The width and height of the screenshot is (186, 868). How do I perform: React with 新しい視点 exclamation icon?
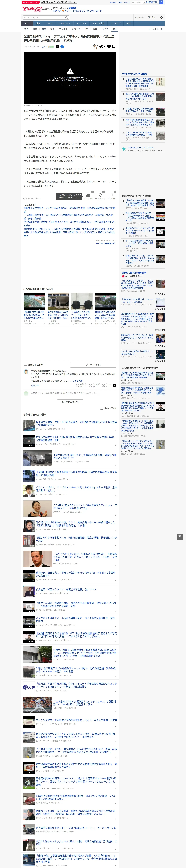pyautogui.click(x=112, y=195)
